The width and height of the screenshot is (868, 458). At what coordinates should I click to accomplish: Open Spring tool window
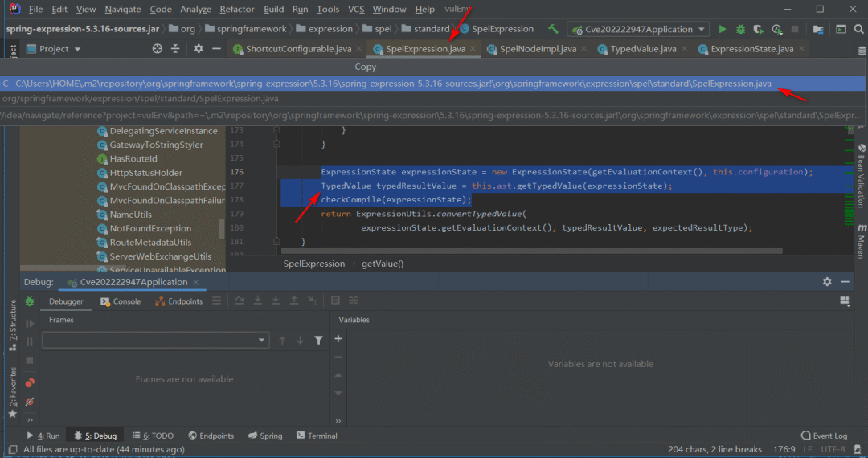pyautogui.click(x=265, y=436)
